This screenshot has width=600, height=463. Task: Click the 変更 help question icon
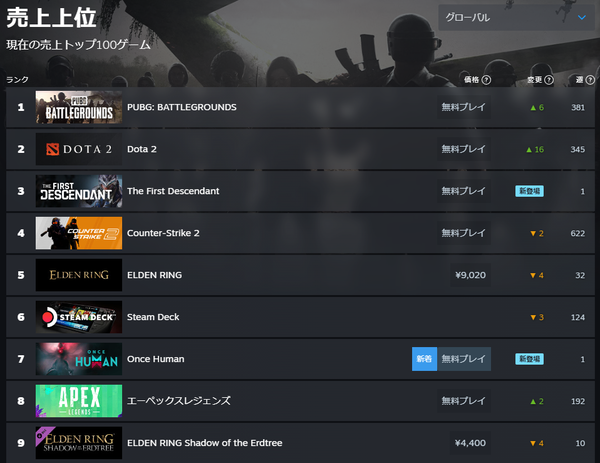tap(549, 80)
